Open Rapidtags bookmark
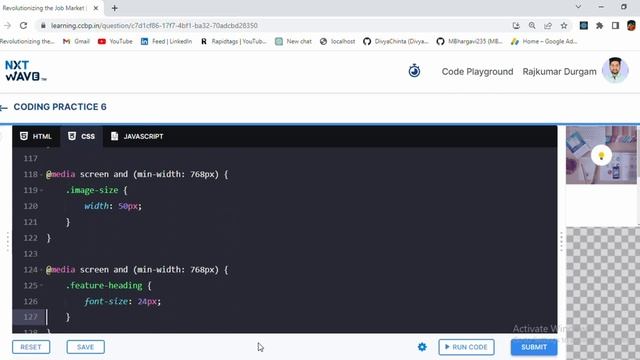This screenshot has width=640, height=360. (233, 41)
